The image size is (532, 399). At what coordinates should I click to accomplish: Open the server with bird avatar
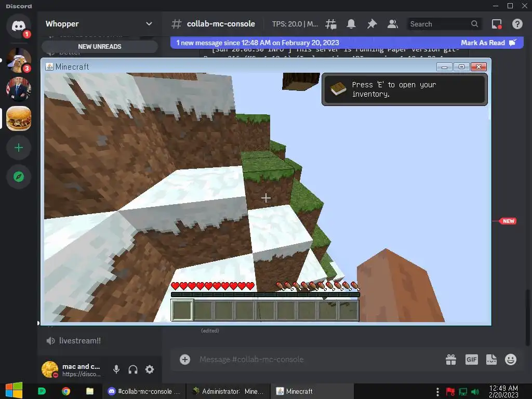click(18, 60)
